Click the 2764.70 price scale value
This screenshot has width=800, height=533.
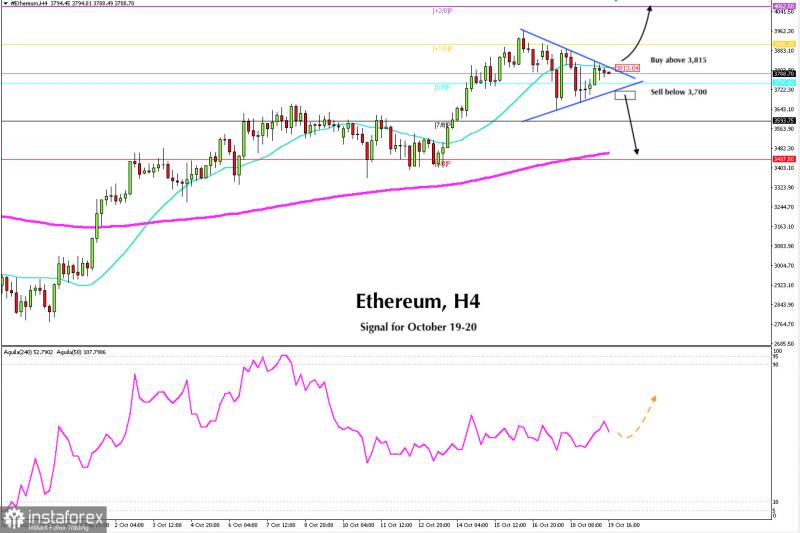[x=784, y=324]
